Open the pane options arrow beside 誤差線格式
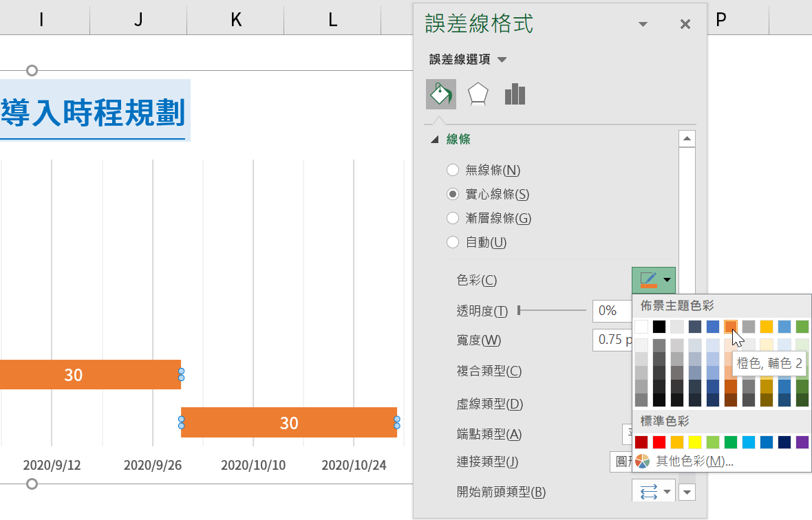812x520 pixels. (x=643, y=24)
